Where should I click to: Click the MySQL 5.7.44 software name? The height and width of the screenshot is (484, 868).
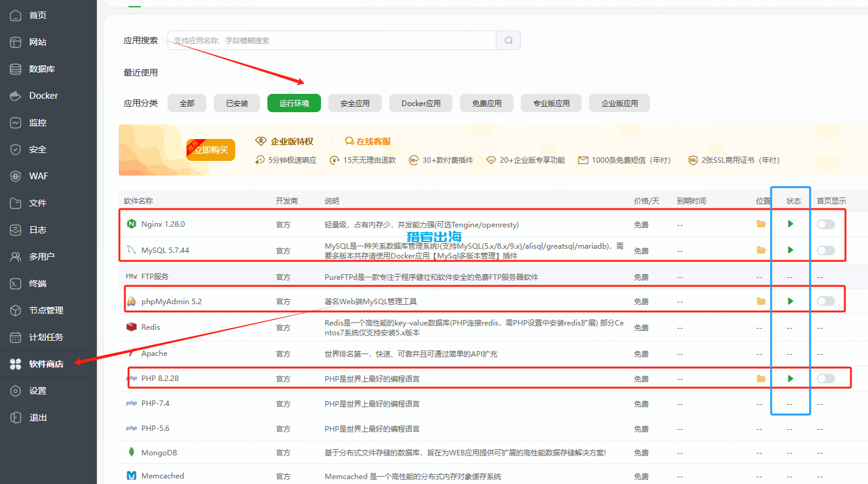pos(165,250)
